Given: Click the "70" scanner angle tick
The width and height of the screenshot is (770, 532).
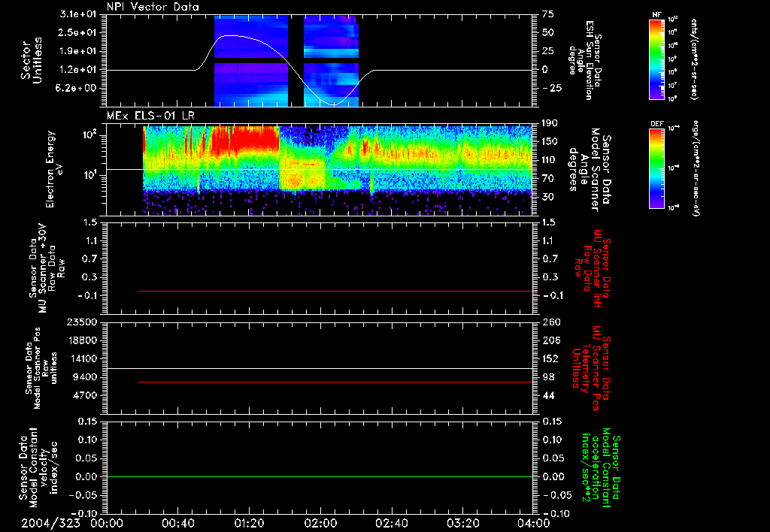Looking at the screenshot, I should (x=548, y=179).
